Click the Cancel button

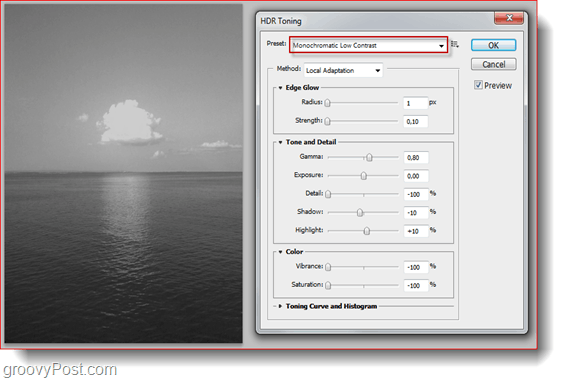click(493, 64)
